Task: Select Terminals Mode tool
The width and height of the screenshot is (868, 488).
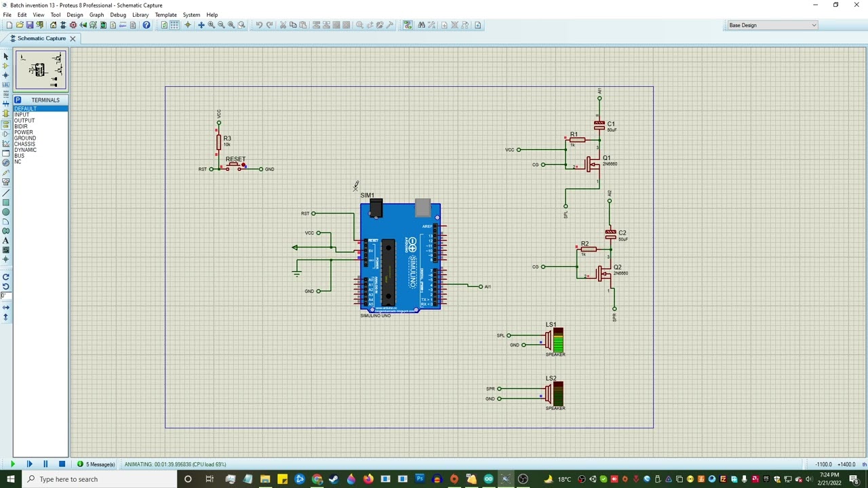Action: click(6, 123)
